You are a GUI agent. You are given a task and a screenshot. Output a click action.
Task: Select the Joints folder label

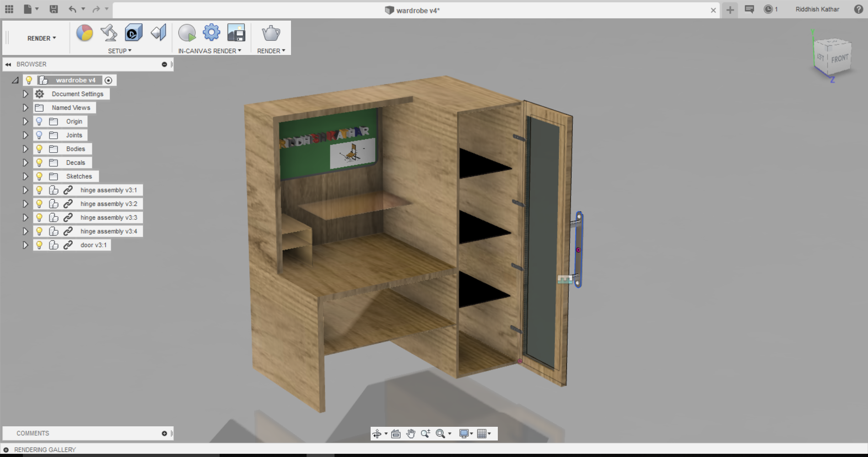(x=74, y=135)
